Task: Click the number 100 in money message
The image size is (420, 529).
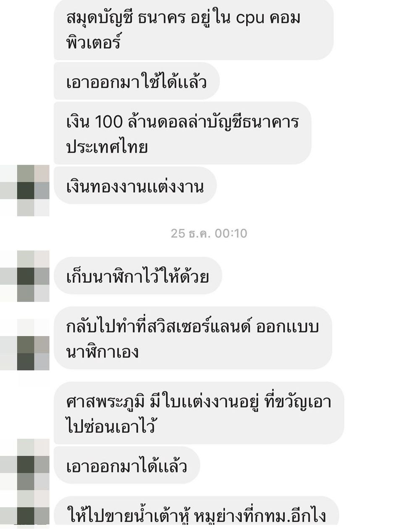Action: coord(109,122)
